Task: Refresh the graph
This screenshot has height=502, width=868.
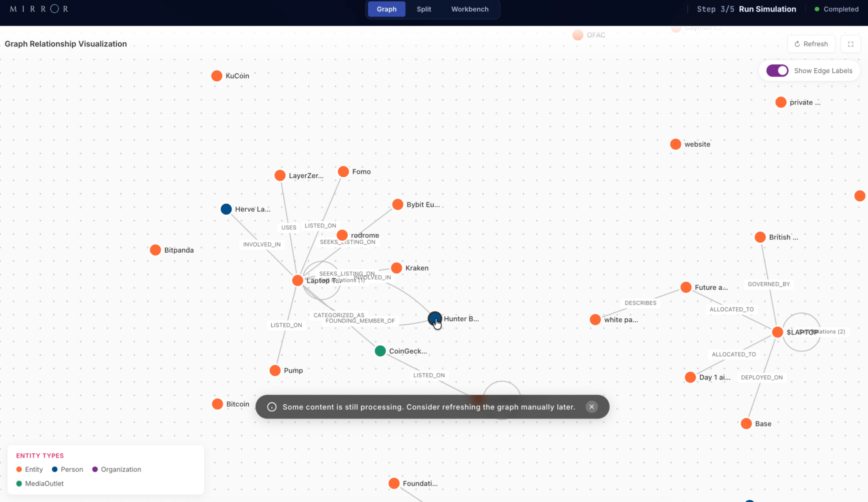Action: coord(811,44)
